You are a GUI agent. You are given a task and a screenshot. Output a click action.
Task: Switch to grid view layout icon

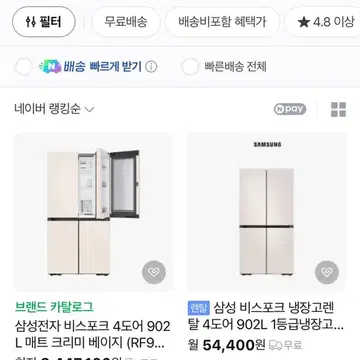tap(338, 109)
